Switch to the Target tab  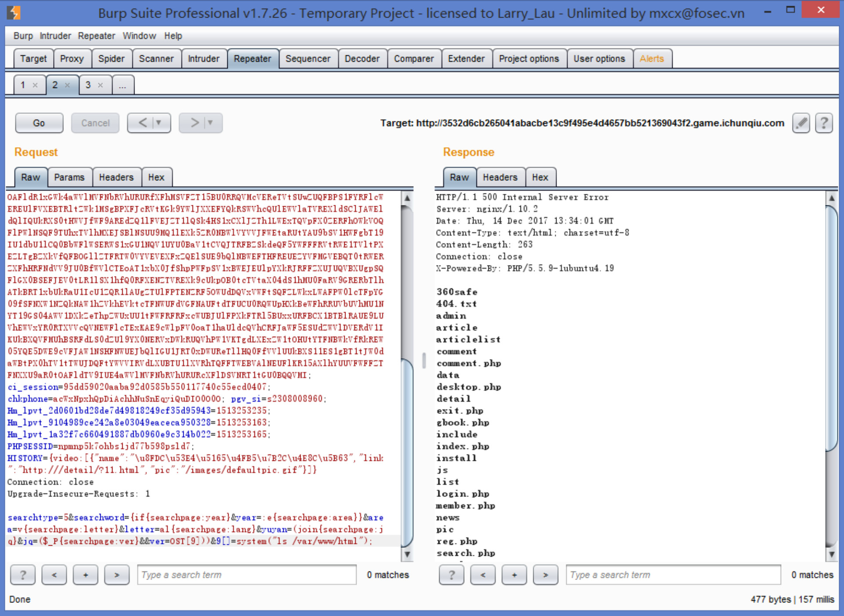33,59
